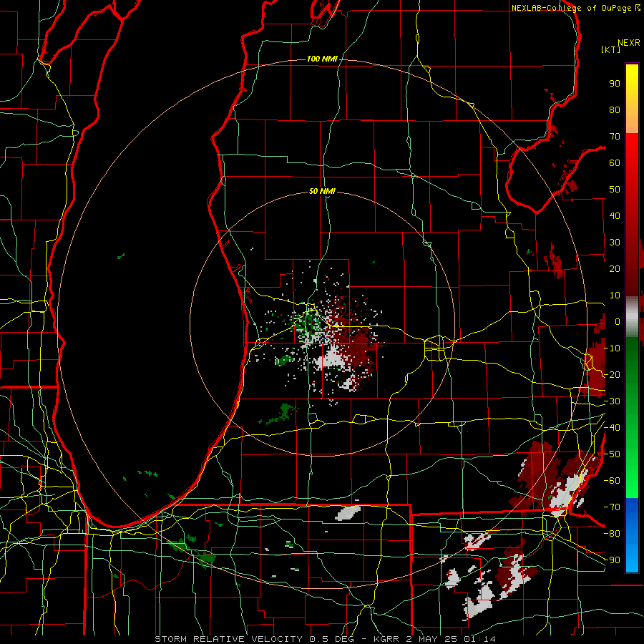Click the 60 value on the velocity scale
The height and width of the screenshot is (644, 644).
pyautogui.click(x=615, y=163)
